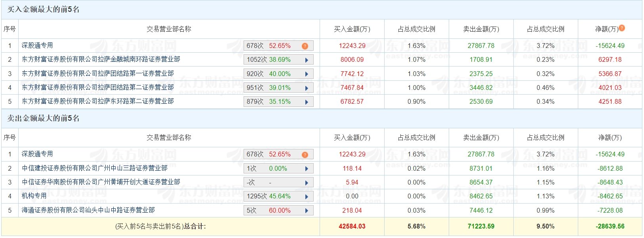Expand arrow for 广州黄埔开创大道证券营业部 stats
Screen dimensions: 644x238
[x=307, y=183]
